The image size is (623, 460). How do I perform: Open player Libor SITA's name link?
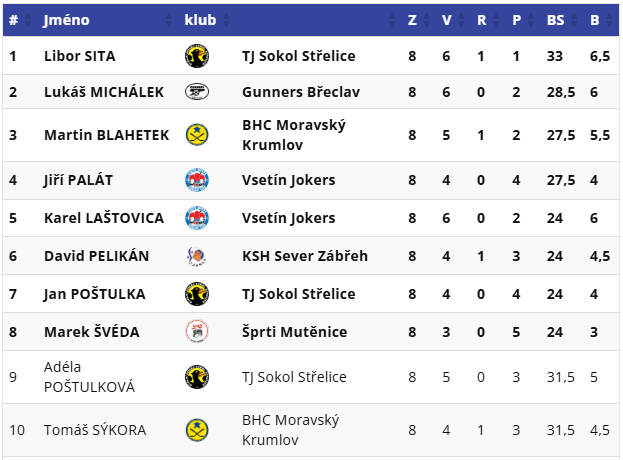coord(79,56)
